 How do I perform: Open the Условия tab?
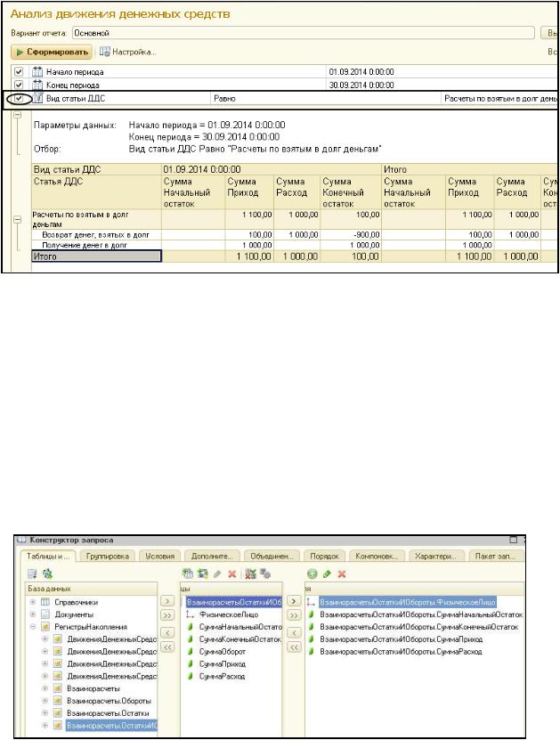[160, 556]
